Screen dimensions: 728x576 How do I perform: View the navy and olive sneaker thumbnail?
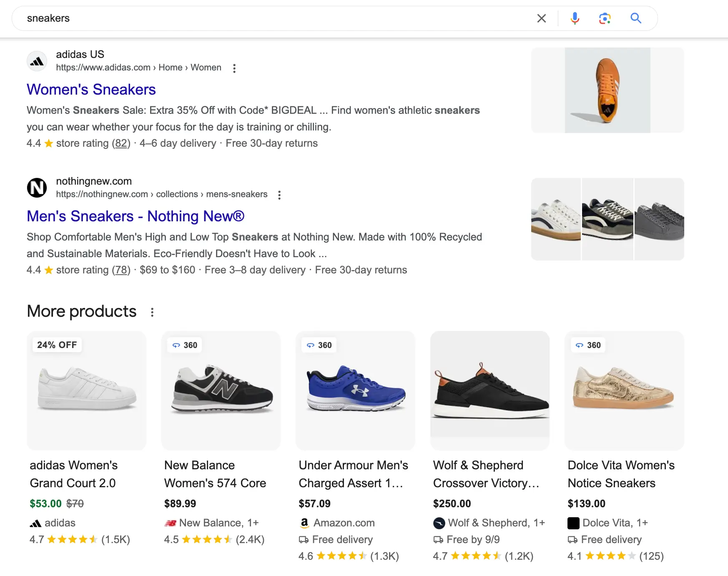click(608, 219)
